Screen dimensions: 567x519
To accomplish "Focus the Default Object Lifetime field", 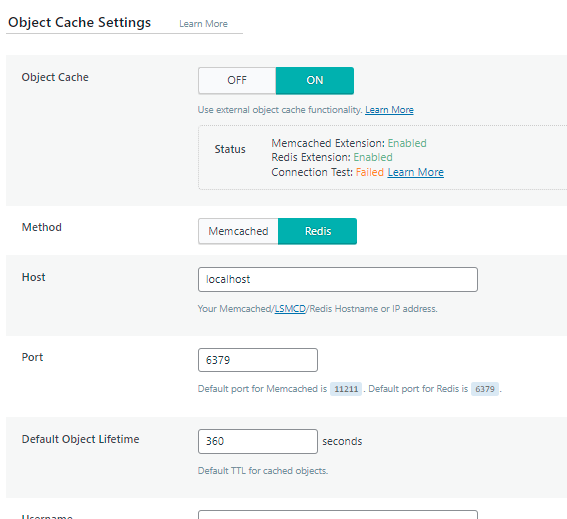I will point(258,441).
